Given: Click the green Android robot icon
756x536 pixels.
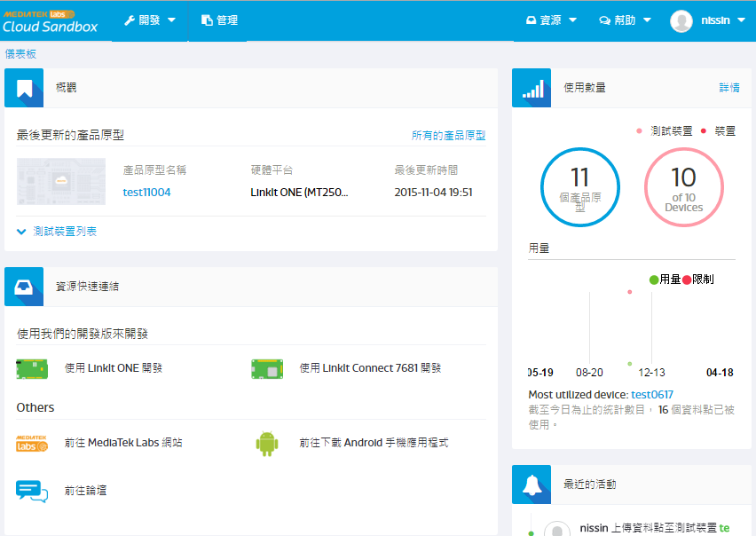Looking at the screenshot, I should tap(267, 443).
